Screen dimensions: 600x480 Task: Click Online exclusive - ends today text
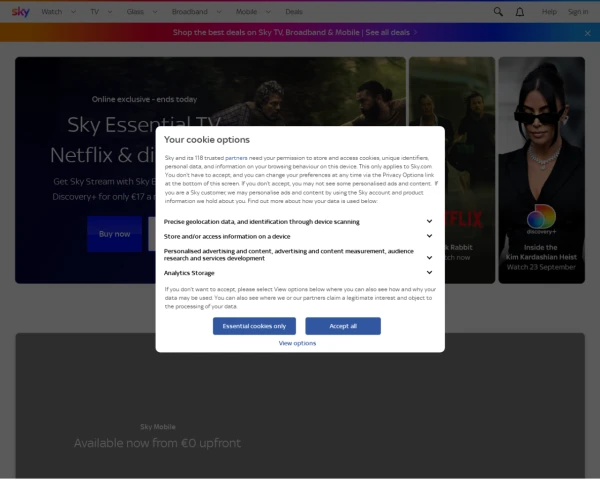tap(144, 100)
